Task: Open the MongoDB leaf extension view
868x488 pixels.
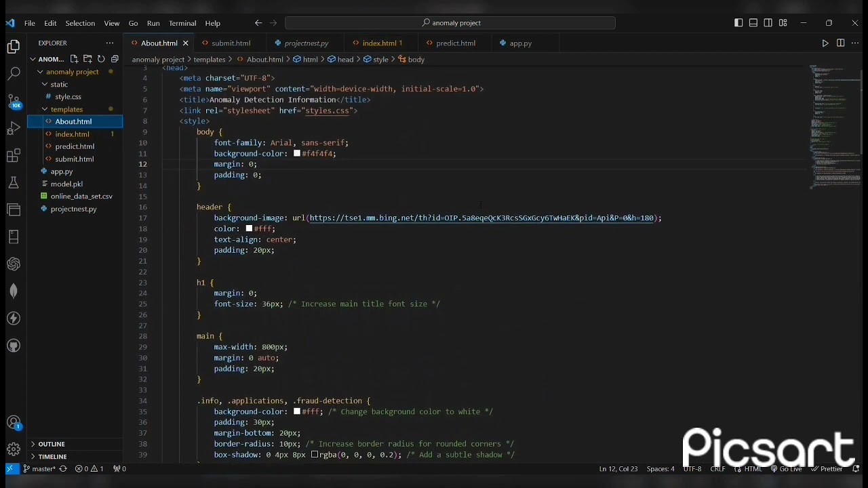Action: point(14,291)
